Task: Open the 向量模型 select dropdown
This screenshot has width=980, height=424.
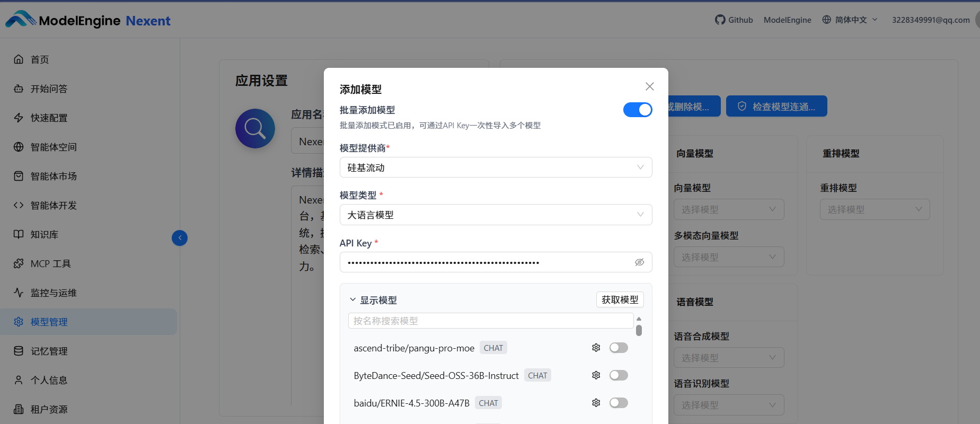Action: point(729,209)
